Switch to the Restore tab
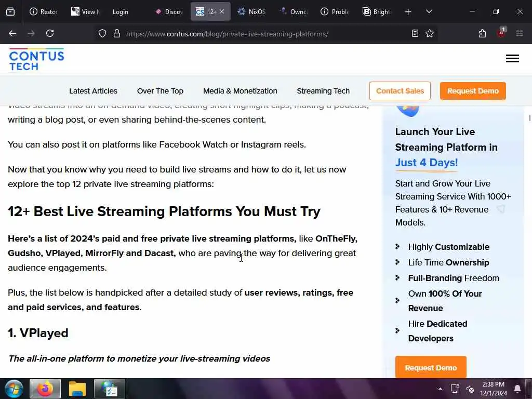The height and width of the screenshot is (399, 532). 44,12
